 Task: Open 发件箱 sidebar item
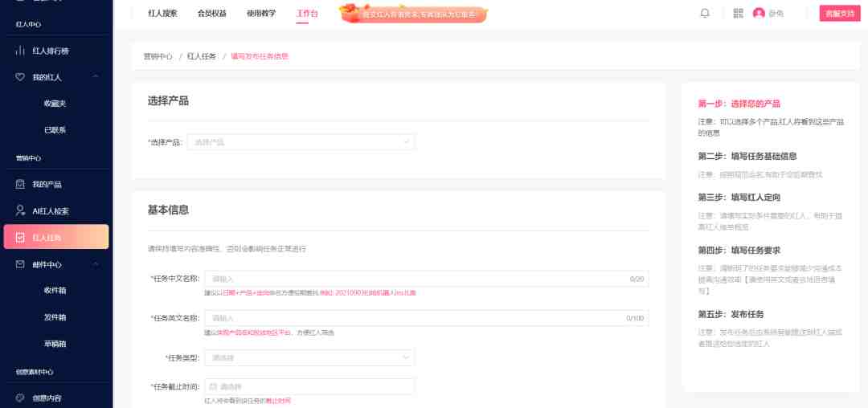55,317
